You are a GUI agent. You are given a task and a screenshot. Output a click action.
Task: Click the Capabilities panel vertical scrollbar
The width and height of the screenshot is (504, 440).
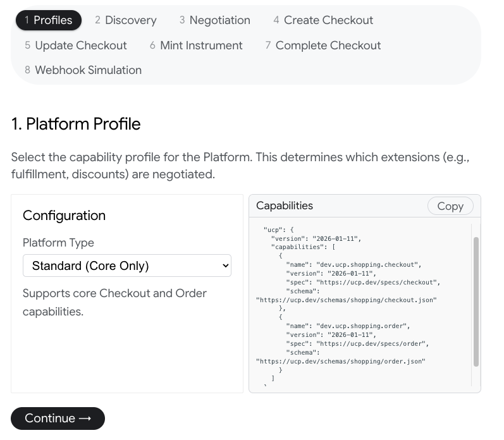tap(476, 301)
